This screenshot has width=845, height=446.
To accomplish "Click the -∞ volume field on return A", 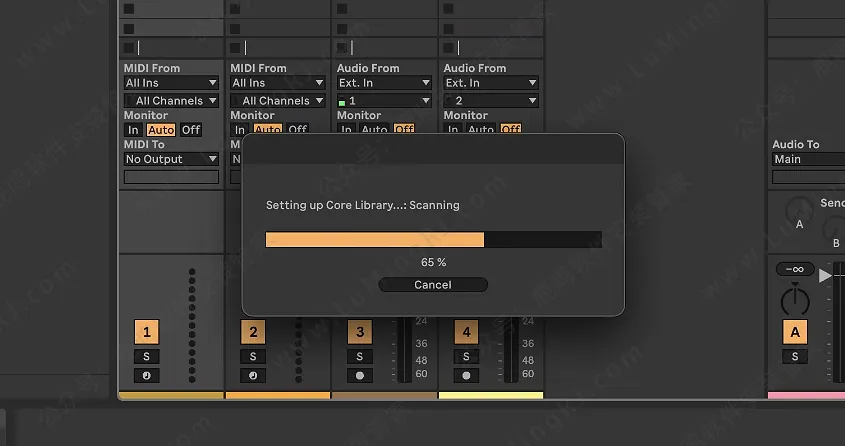I will pyautogui.click(x=794, y=270).
